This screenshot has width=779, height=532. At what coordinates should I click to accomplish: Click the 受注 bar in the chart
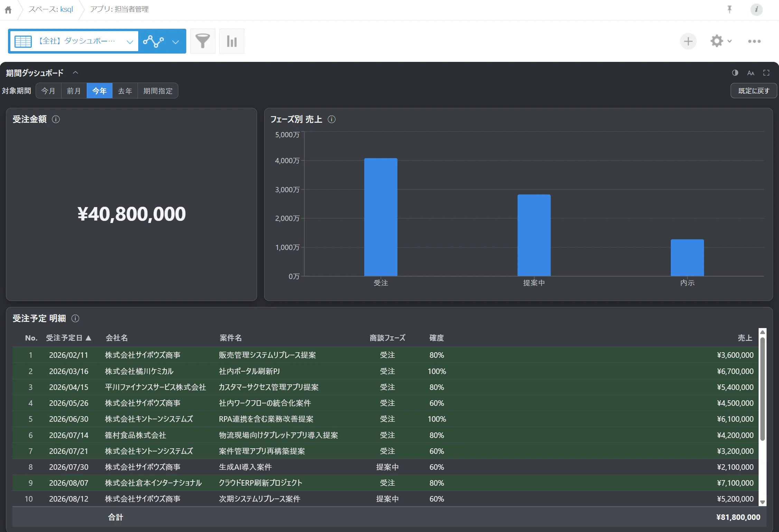(381, 217)
